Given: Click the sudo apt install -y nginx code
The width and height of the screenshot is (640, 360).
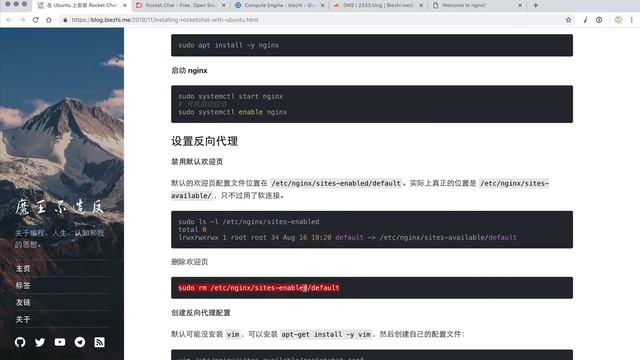Looking at the screenshot, I should tap(229, 45).
